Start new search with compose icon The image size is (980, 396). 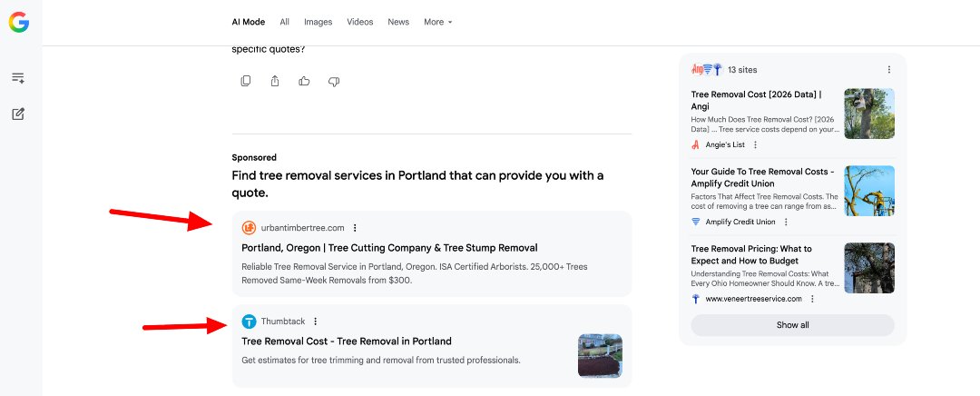18,114
